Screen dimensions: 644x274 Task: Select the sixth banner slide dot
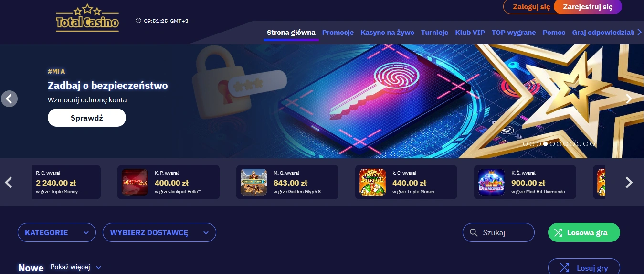[x=559, y=143]
